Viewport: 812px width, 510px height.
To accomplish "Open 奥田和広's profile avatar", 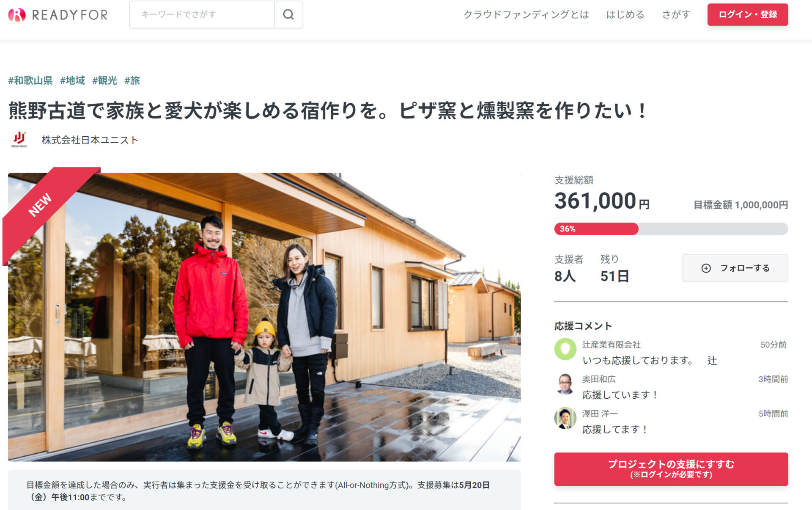I will (565, 383).
